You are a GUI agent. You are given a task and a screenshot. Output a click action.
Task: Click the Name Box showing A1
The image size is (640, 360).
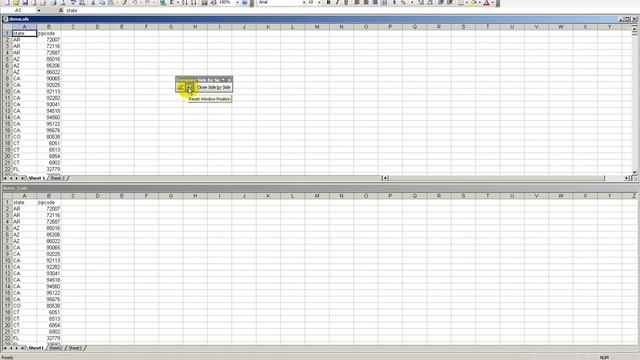tap(18, 10)
